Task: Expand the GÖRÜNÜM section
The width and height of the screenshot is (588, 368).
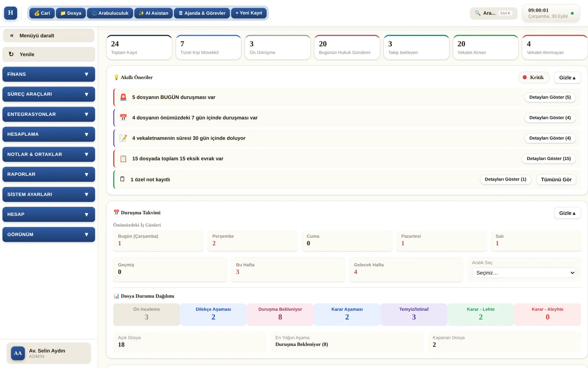Action: [x=49, y=234]
